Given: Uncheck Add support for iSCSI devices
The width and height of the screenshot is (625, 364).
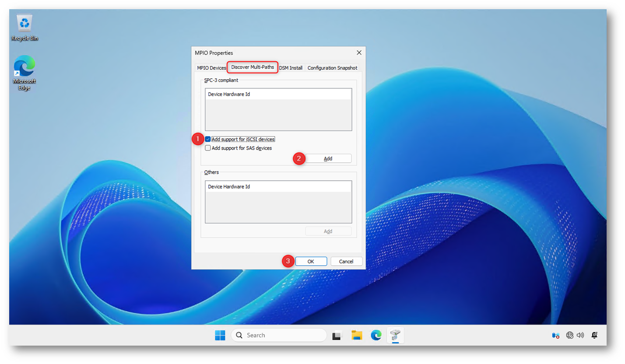Looking at the screenshot, I should click(208, 139).
